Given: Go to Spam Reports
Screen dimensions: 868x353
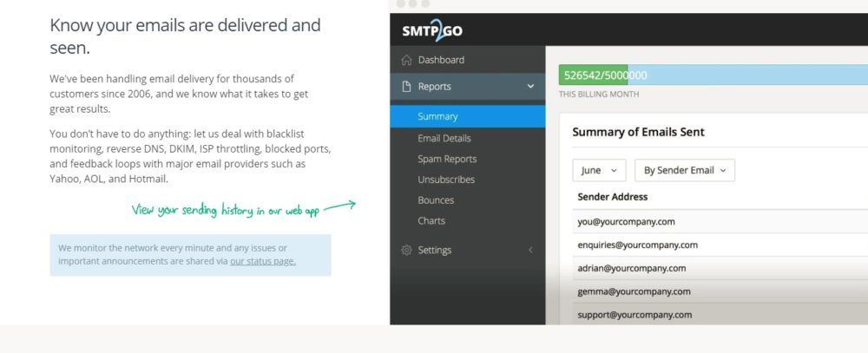Looking at the screenshot, I should pos(447,159).
